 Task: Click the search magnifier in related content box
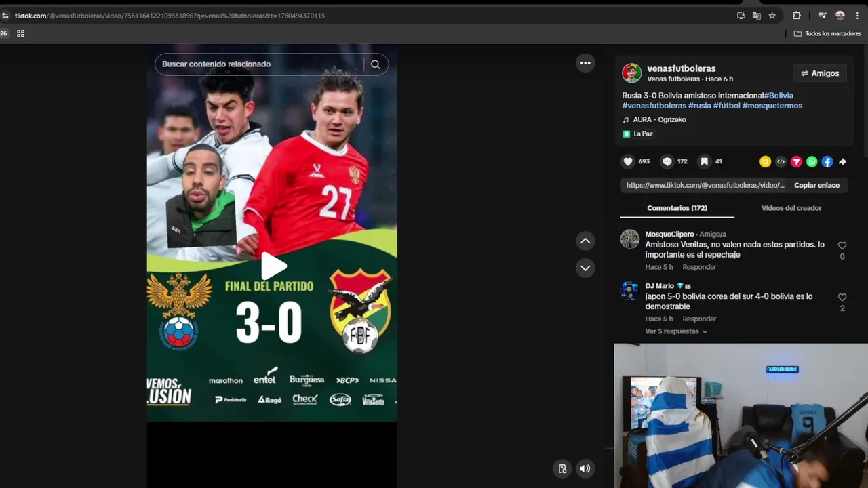[375, 64]
